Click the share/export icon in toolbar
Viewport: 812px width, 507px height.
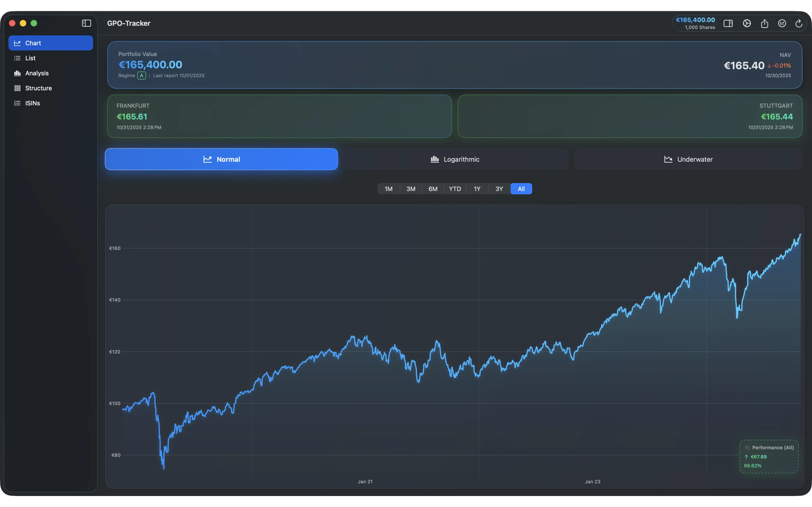pyautogui.click(x=765, y=23)
